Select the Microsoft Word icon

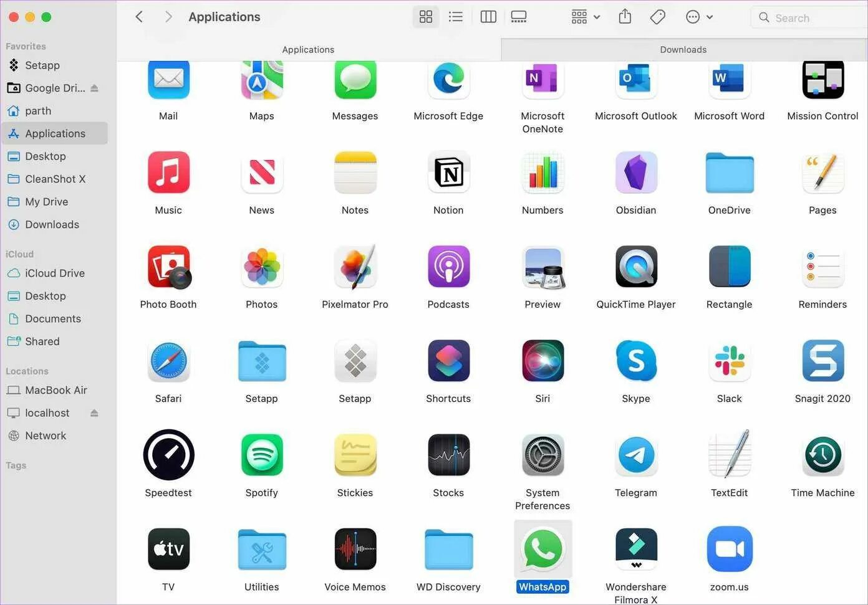730,80
